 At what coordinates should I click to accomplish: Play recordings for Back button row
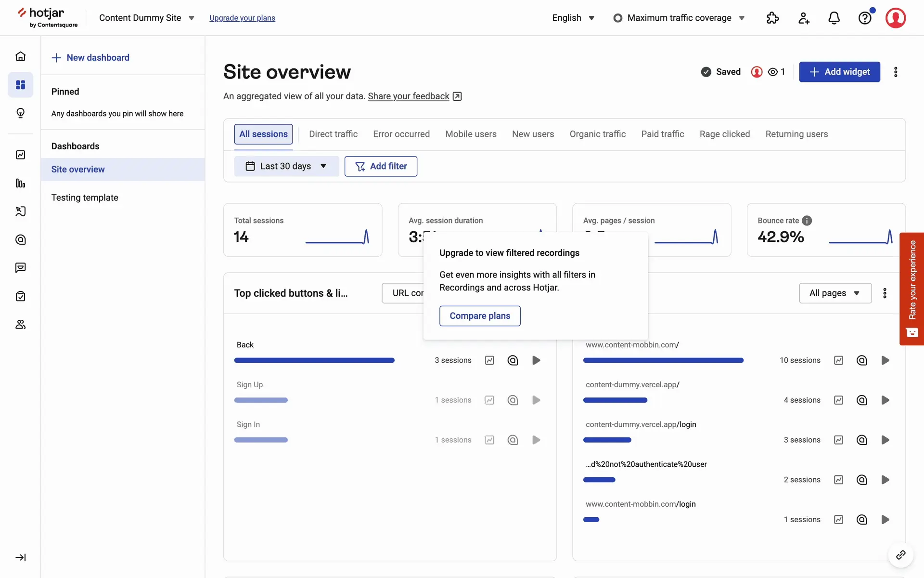point(536,360)
